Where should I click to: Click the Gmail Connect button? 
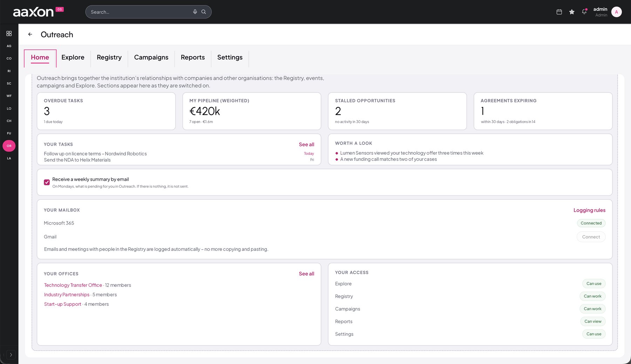[591, 237]
